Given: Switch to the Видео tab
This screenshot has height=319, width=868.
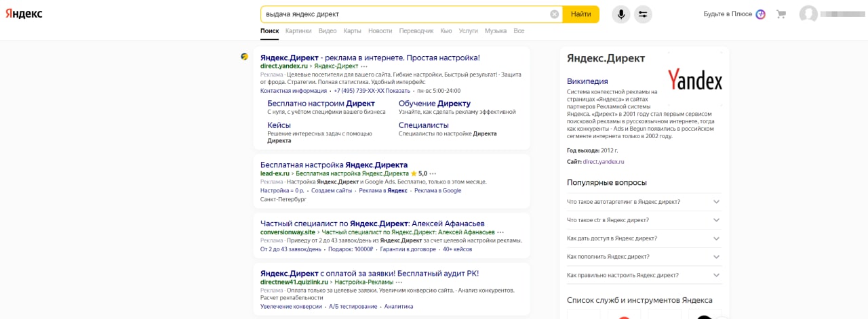Looking at the screenshot, I should pos(328,31).
